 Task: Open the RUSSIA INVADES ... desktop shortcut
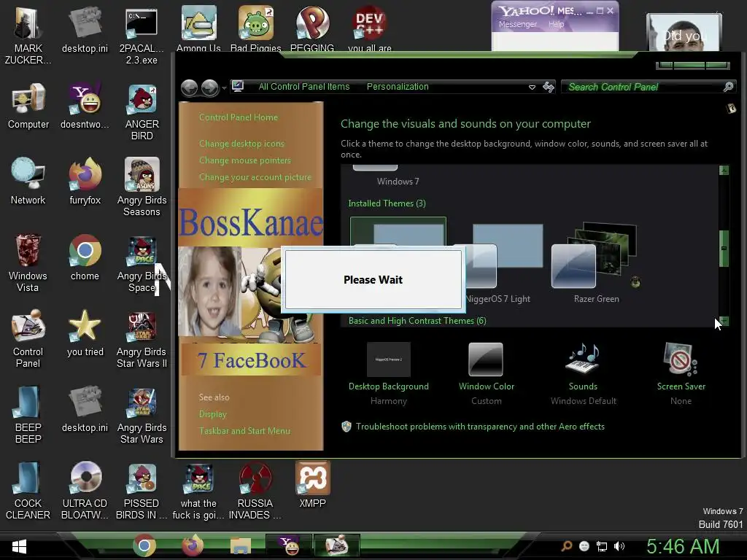tap(255, 491)
